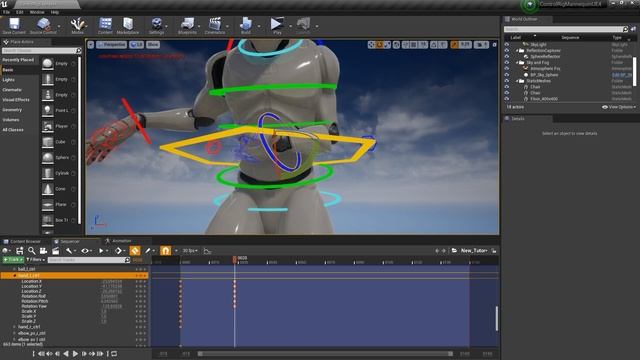
Task: Open the Help menu
Action: pos(55,12)
